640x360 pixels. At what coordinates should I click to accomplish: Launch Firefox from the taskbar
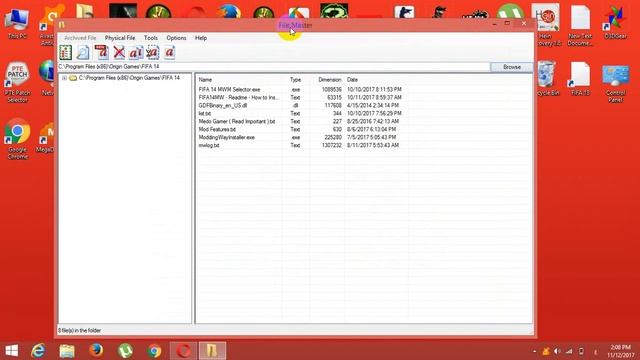(x=96, y=351)
